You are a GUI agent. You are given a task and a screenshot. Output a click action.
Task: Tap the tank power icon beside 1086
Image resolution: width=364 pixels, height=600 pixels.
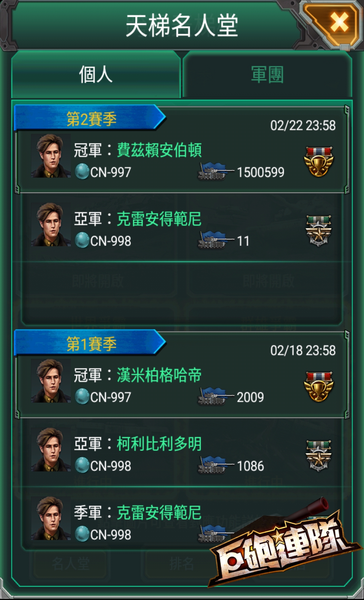(x=215, y=465)
